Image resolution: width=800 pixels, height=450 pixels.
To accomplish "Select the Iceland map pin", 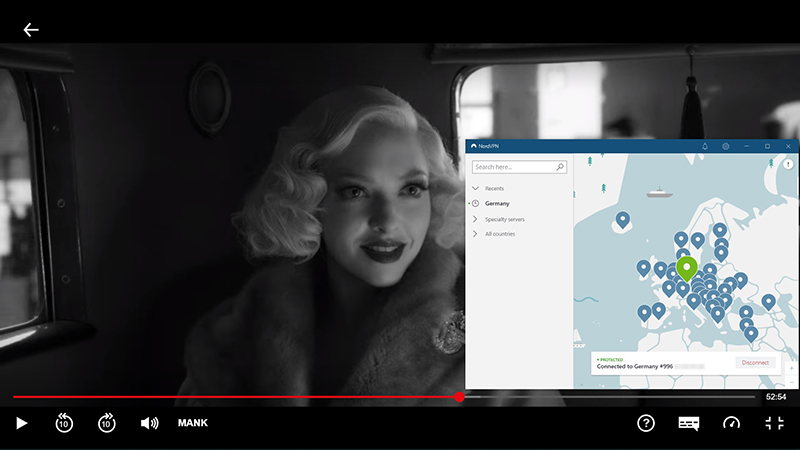I will (622, 220).
